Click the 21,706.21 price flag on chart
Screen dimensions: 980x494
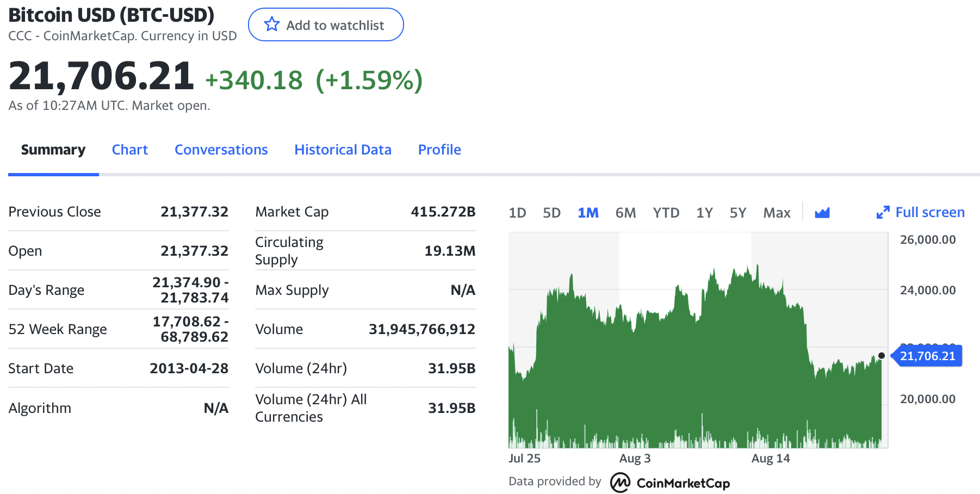click(x=927, y=356)
